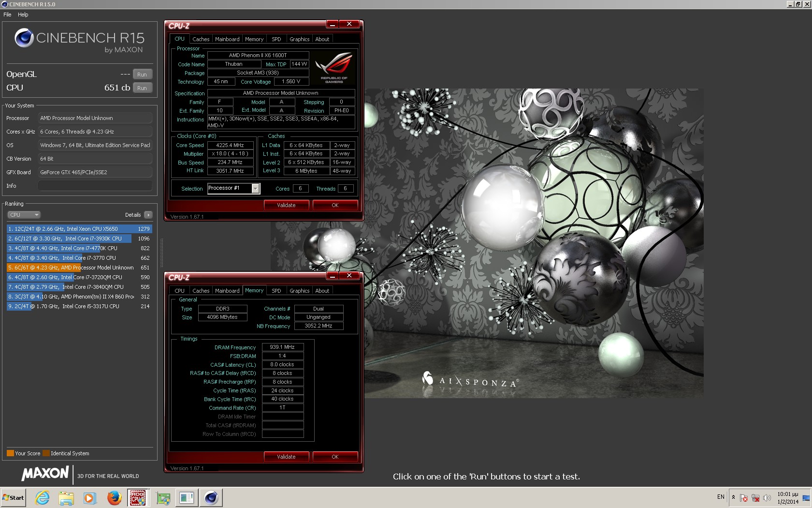Screen dimensions: 812x508
Task: Click the MAXON logo at bottom
Action: pos(45,474)
